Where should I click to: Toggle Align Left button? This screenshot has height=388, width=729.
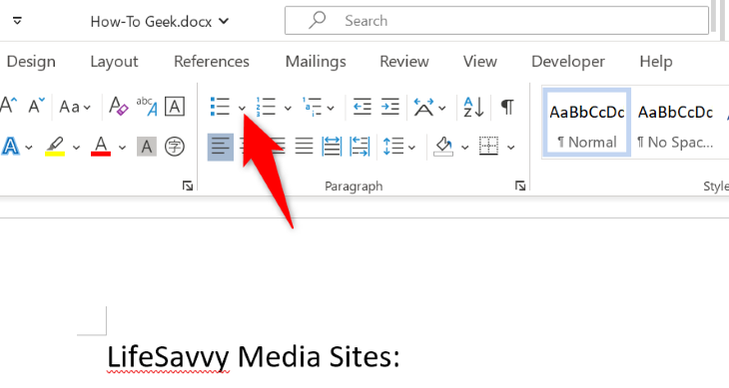point(220,147)
